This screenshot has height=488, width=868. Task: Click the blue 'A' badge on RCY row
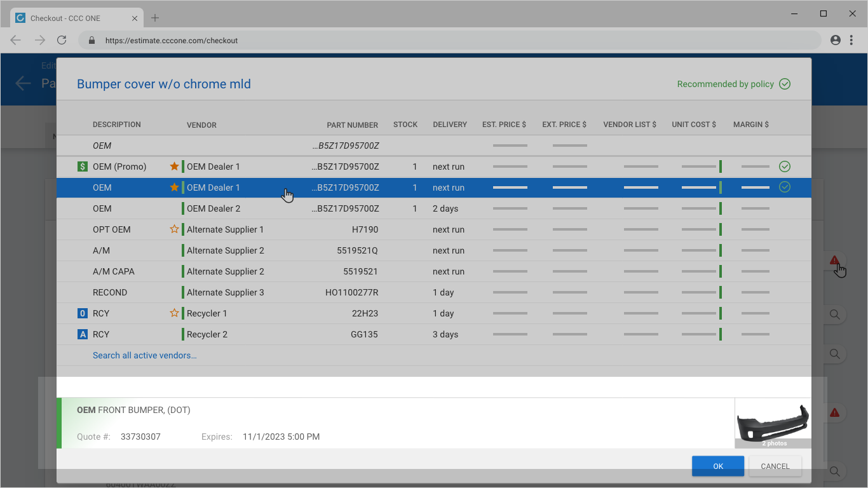point(82,334)
